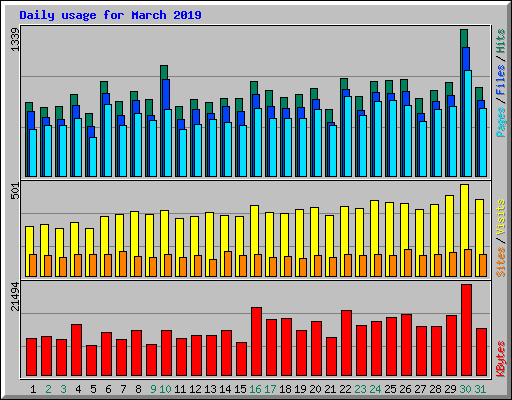Click the Visits legend label
The image size is (512, 400).
500,218
